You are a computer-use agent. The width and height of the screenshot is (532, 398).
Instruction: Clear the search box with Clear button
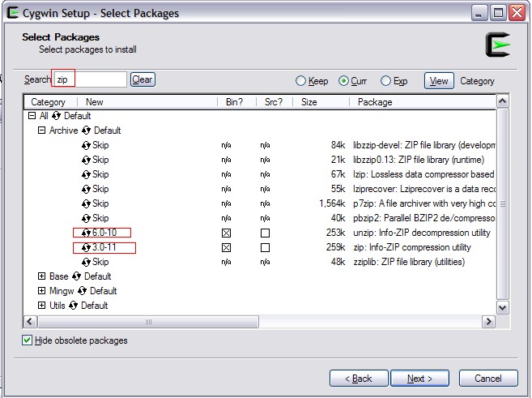143,79
